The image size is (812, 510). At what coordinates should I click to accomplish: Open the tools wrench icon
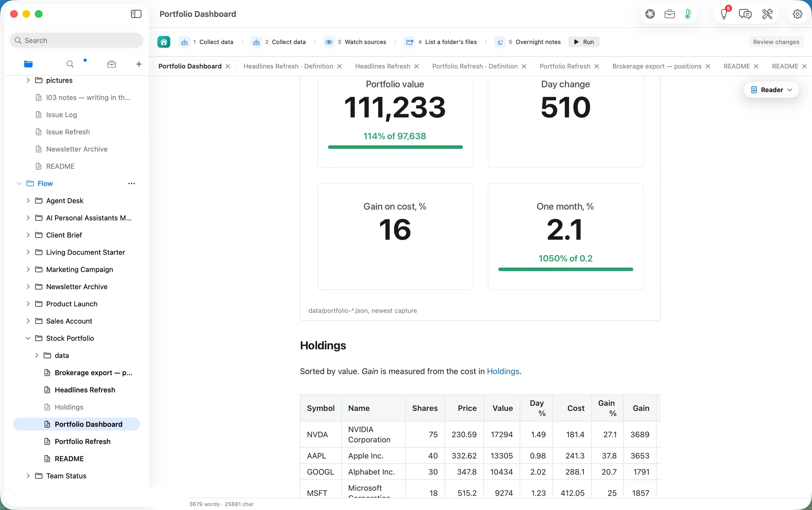tap(767, 14)
